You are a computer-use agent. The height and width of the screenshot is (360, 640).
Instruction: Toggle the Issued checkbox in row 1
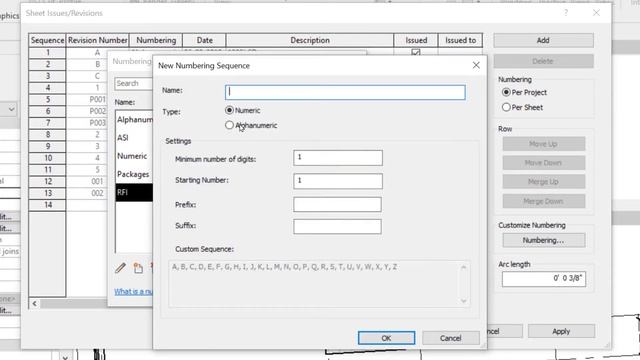pos(416,52)
